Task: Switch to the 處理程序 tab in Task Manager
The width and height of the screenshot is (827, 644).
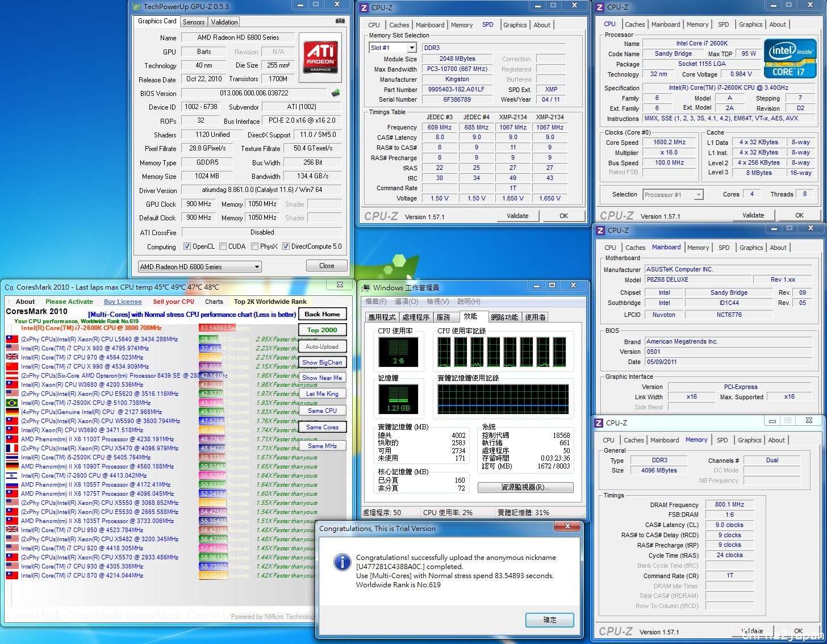Action: click(x=416, y=317)
